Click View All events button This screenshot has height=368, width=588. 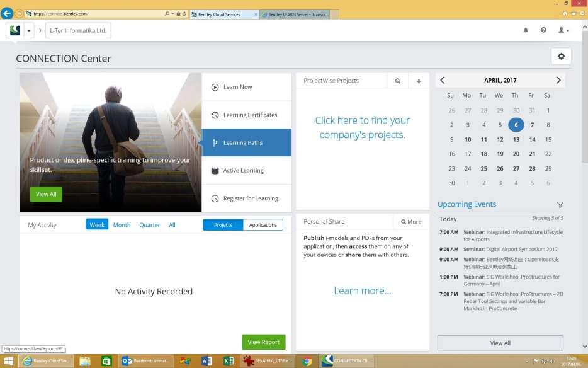coord(500,343)
